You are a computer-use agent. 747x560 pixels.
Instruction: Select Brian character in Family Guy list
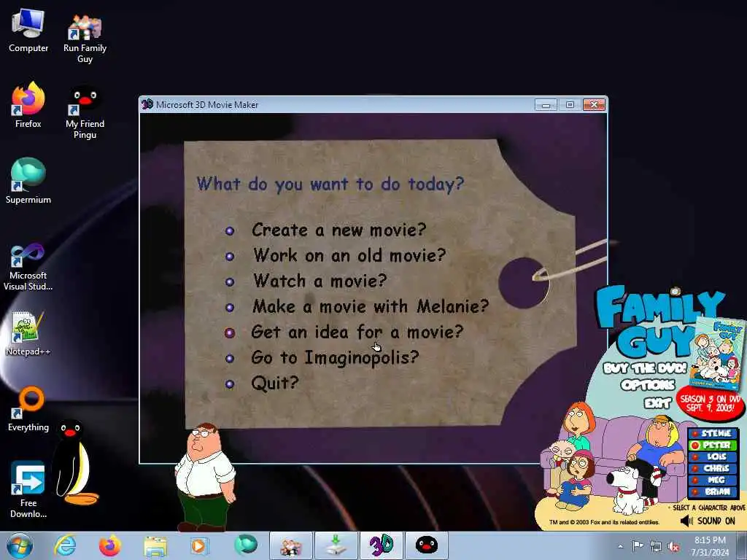pyautogui.click(x=713, y=492)
